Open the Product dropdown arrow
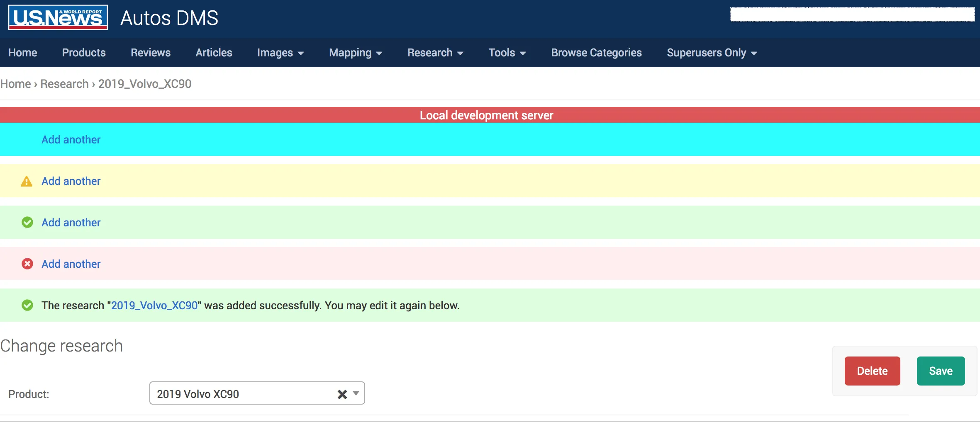The width and height of the screenshot is (980, 422). coord(356,393)
